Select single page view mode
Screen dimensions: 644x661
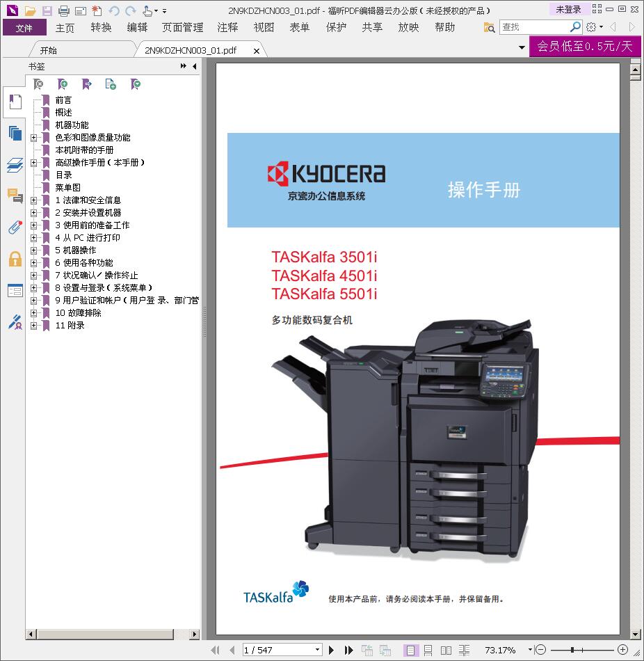410,651
